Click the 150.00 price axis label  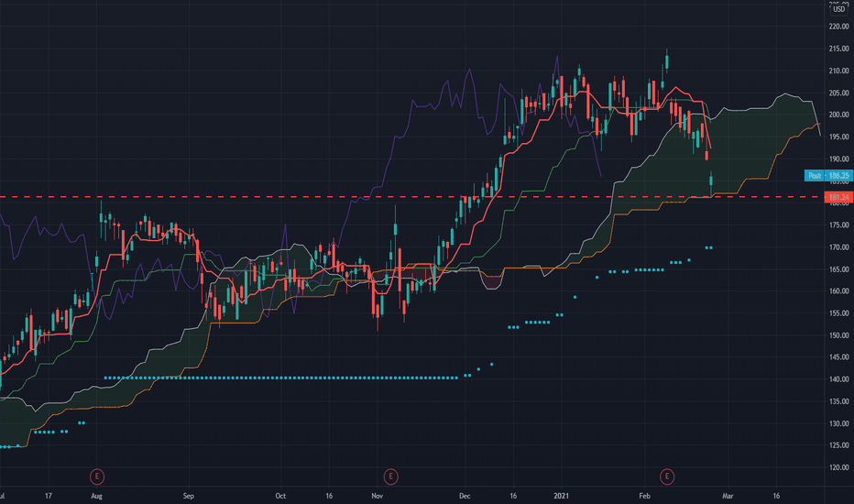838,335
